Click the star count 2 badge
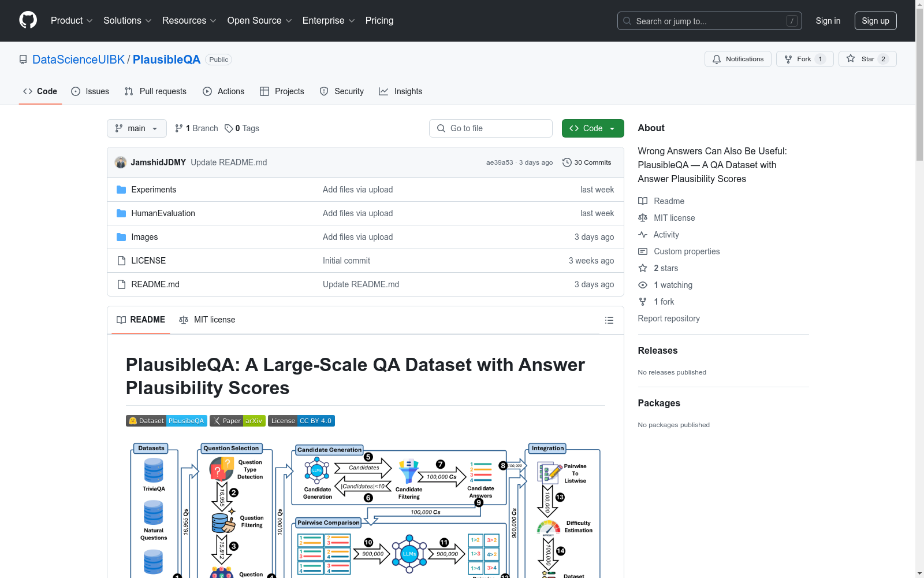Screen dimensions: 924x578 pyautogui.click(x=883, y=59)
